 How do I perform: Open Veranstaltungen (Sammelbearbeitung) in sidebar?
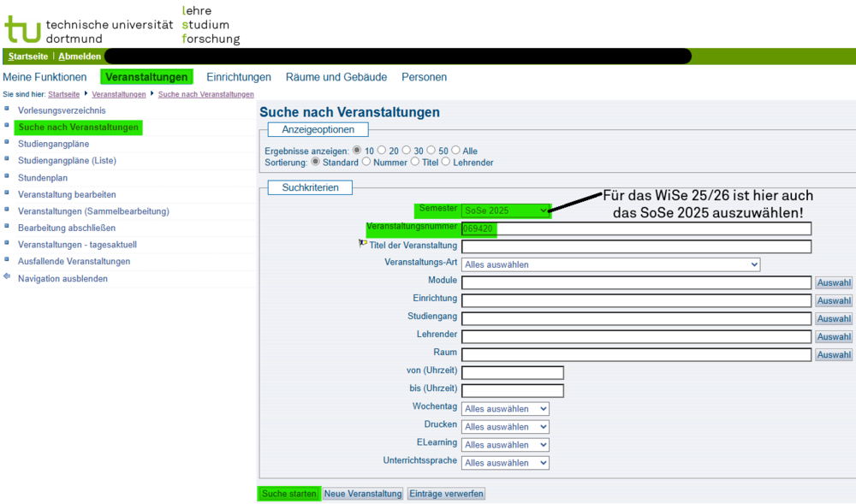tap(93, 211)
